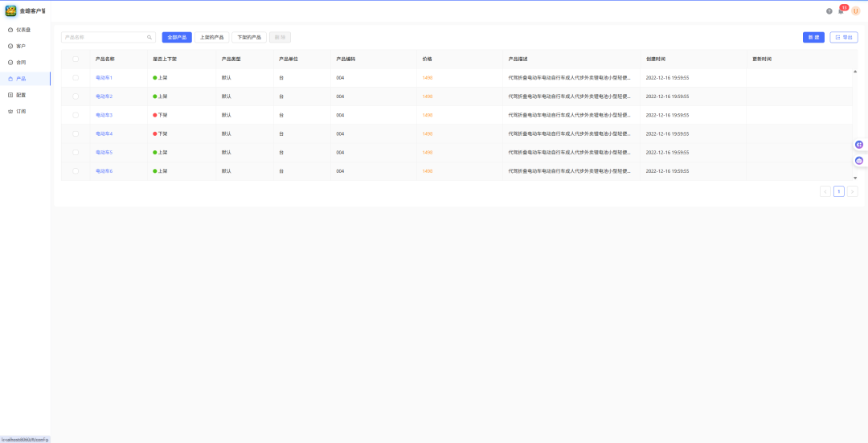
Task: Open the user avatar labeled U
Action: tap(856, 11)
